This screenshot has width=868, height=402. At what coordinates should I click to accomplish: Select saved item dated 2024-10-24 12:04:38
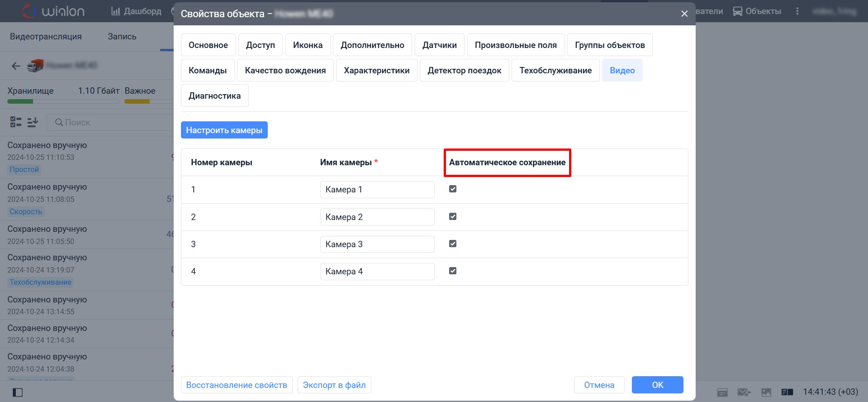click(87, 364)
